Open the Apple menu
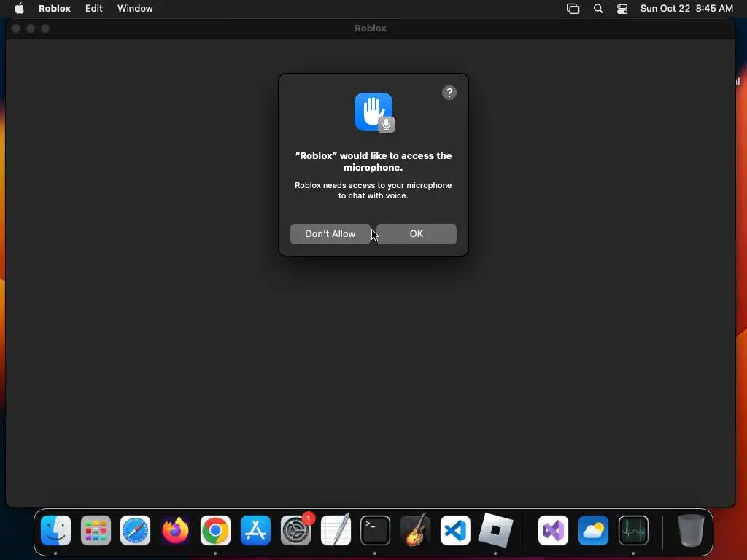Screen dimensions: 747x560 click(x=19, y=9)
